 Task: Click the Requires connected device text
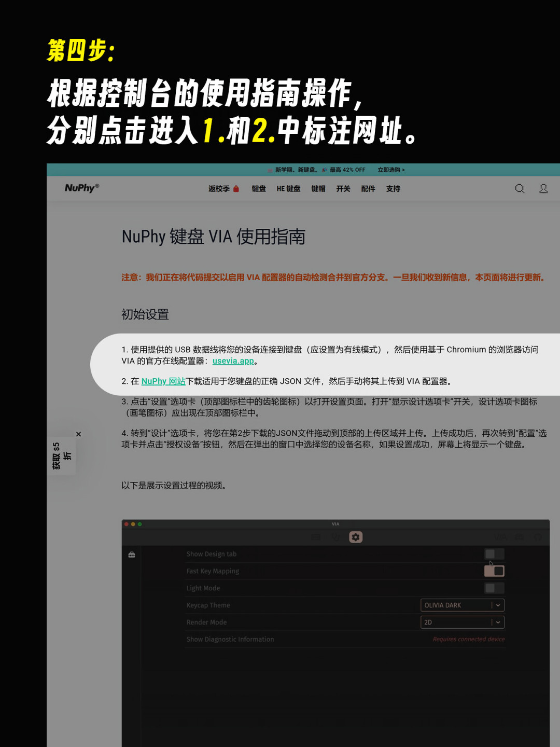click(x=469, y=640)
